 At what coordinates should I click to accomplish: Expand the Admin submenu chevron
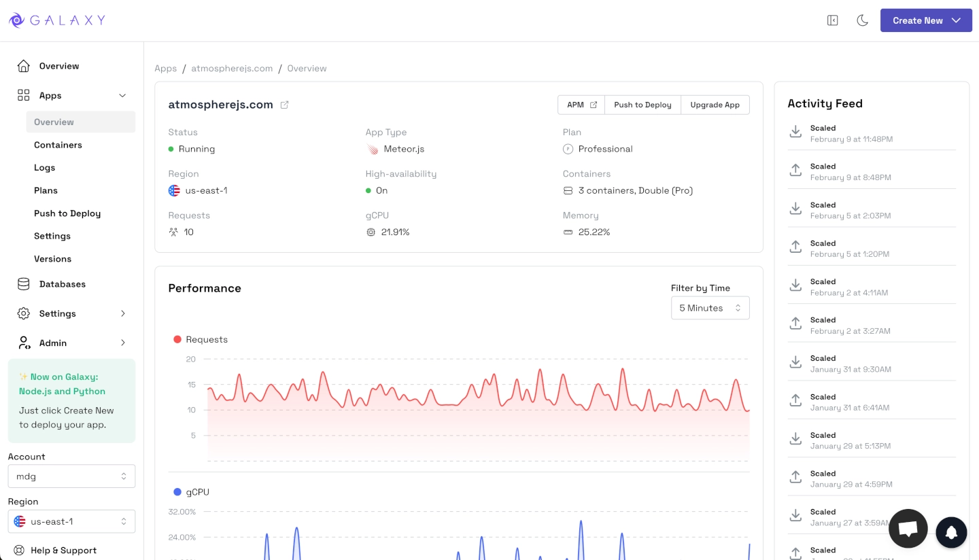(123, 343)
